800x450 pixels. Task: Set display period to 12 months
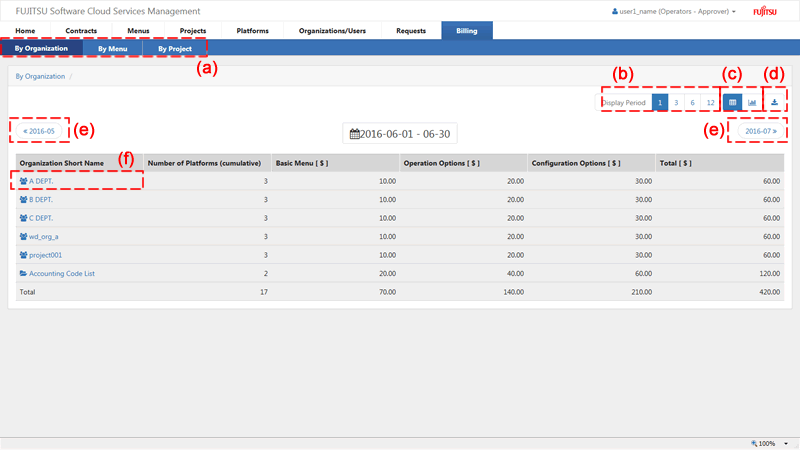(x=709, y=103)
